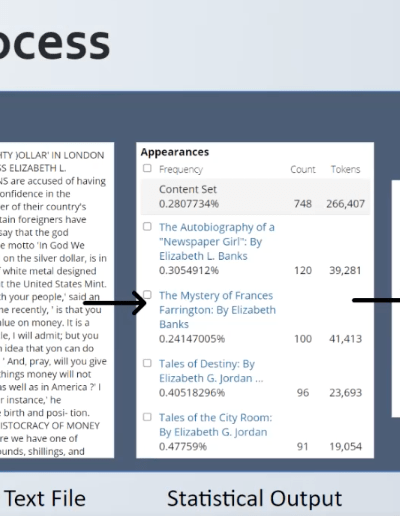Select checkbox beside Mystery of Frances Farrington

[147, 295]
